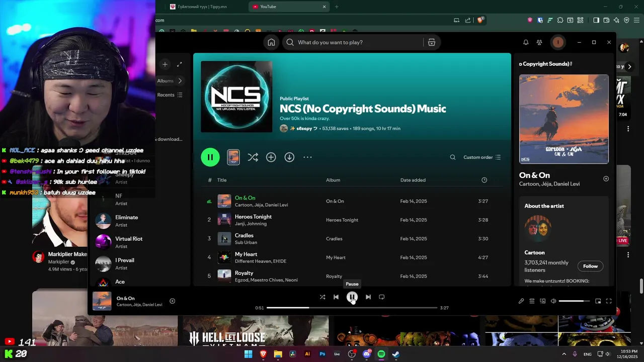644x362 pixels.
Task: Open the Windows Start menu
Action: (x=248, y=354)
